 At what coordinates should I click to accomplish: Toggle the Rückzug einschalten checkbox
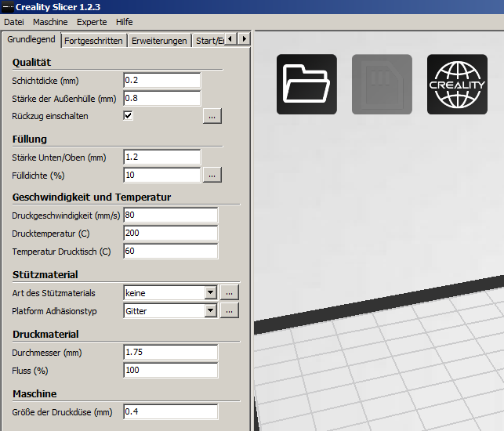coord(129,116)
